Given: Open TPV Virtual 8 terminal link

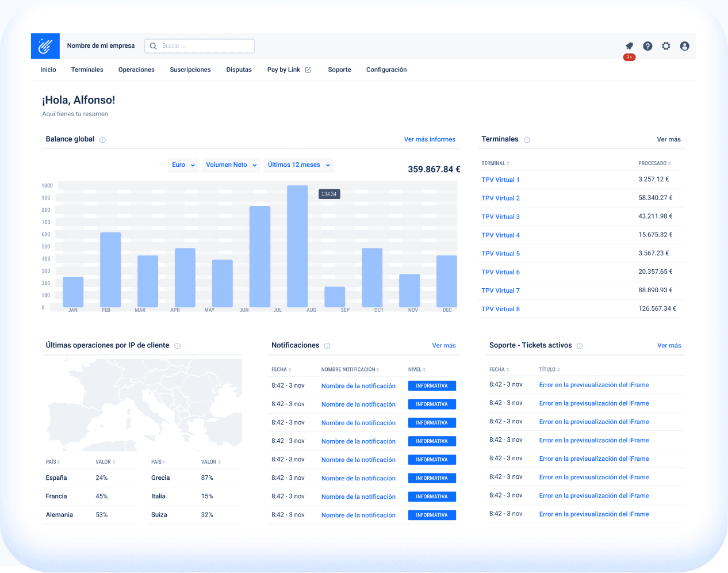Looking at the screenshot, I should tap(500, 310).
